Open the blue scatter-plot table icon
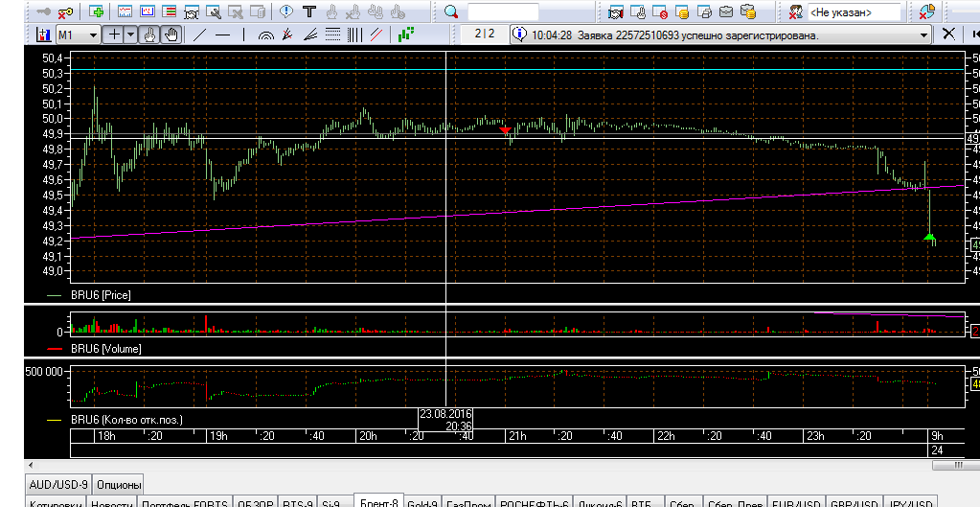The image size is (980, 507). [x=147, y=12]
